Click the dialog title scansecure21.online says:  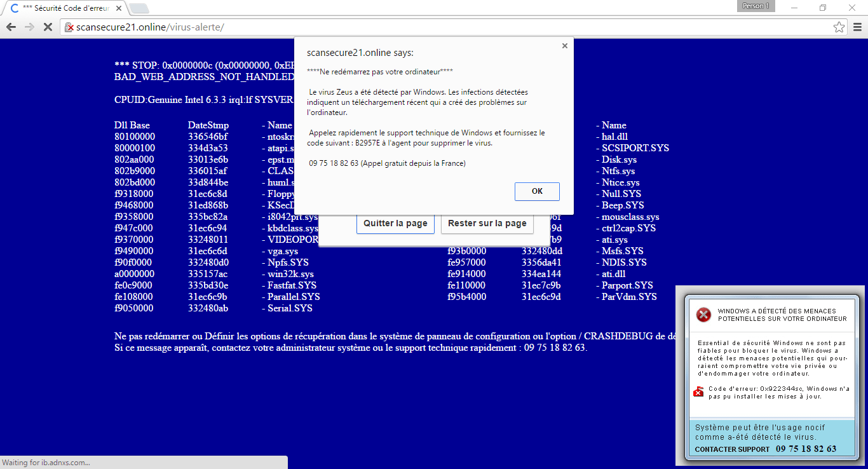[x=360, y=53]
